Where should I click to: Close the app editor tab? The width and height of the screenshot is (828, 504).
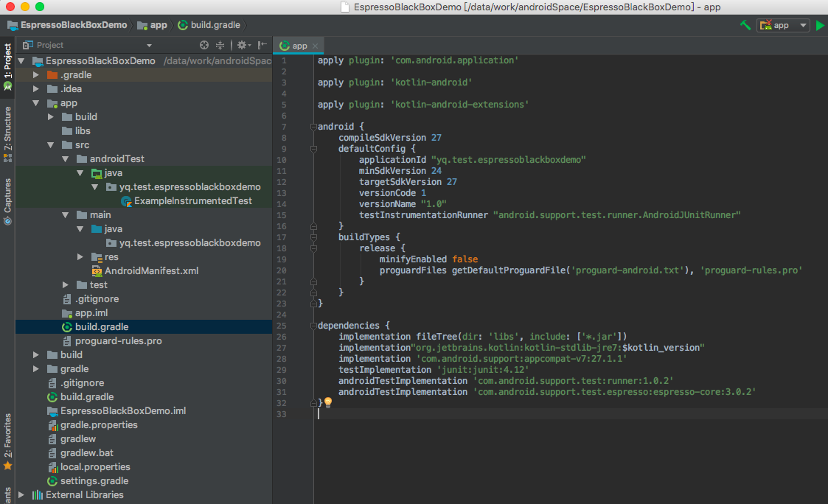pyautogui.click(x=316, y=46)
